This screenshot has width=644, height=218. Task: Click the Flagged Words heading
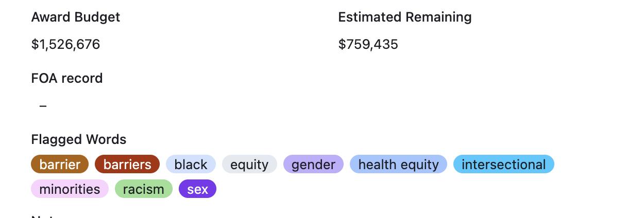coord(79,139)
